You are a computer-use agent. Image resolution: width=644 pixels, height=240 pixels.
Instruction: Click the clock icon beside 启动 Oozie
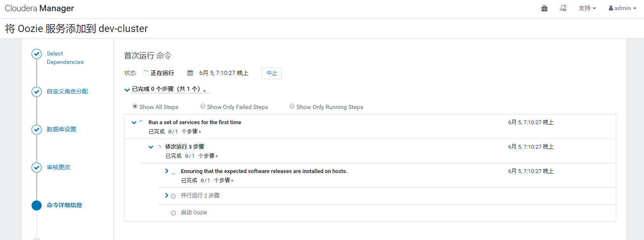[173, 213]
